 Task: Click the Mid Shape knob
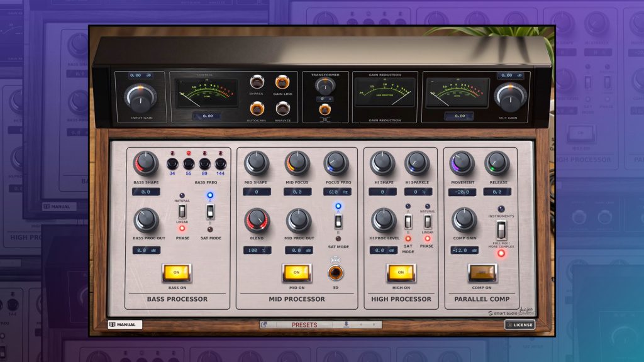pyautogui.click(x=257, y=163)
